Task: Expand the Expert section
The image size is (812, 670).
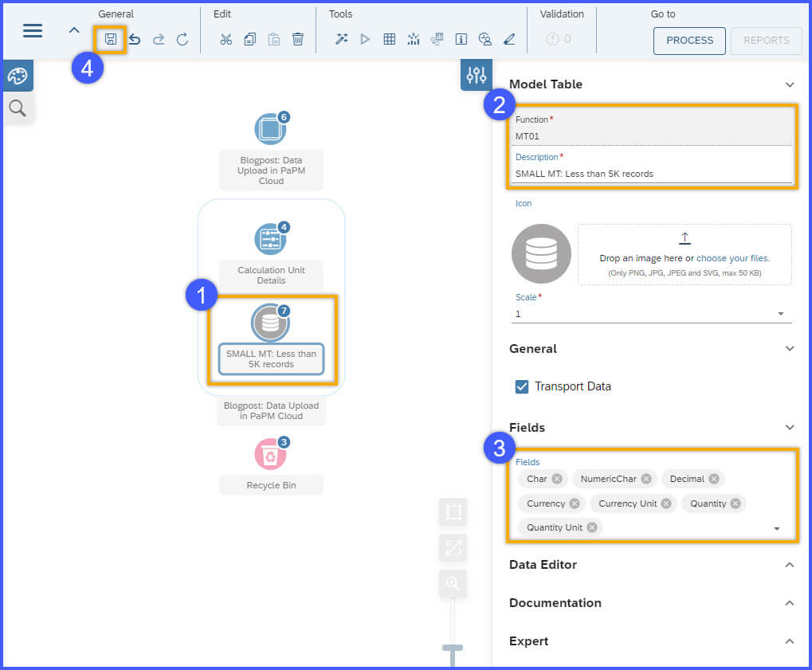Action: click(789, 641)
